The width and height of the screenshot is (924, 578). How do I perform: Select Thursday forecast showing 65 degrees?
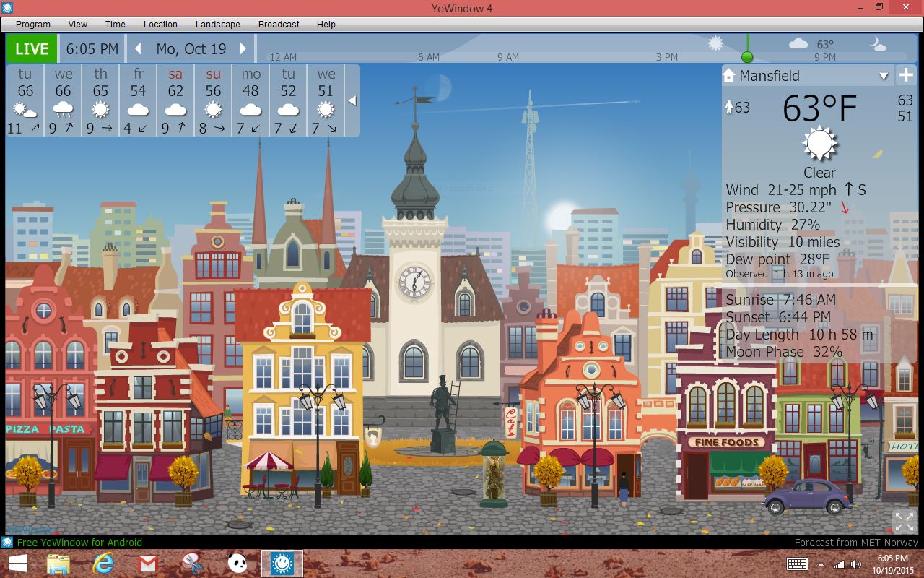(x=100, y=100)
